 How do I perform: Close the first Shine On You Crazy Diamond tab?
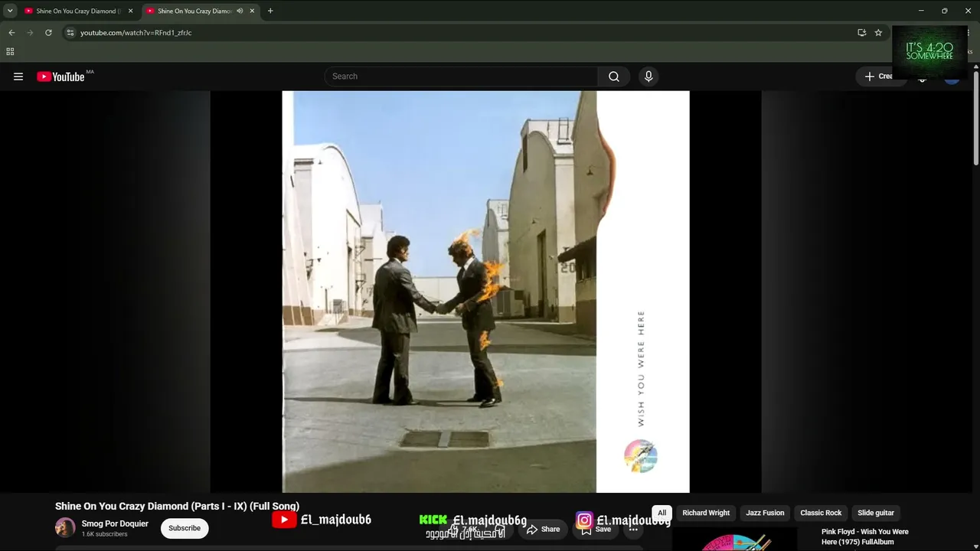coord(130,11)
